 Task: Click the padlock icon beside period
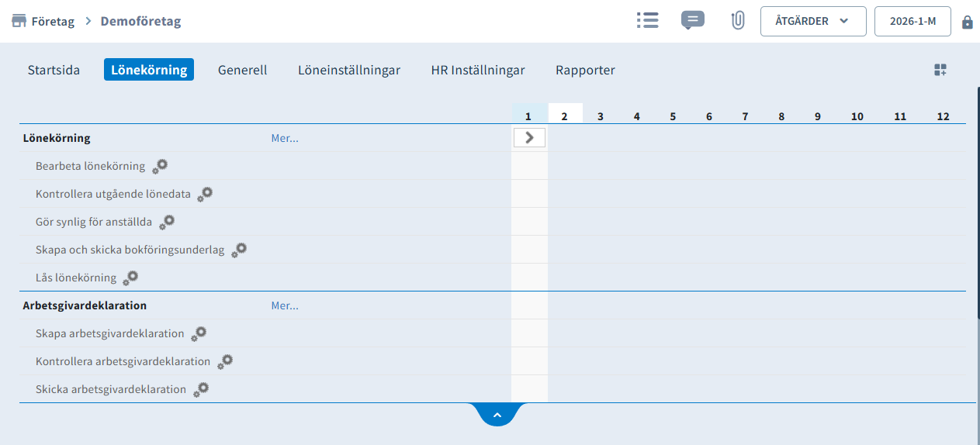tap(967, 22)
